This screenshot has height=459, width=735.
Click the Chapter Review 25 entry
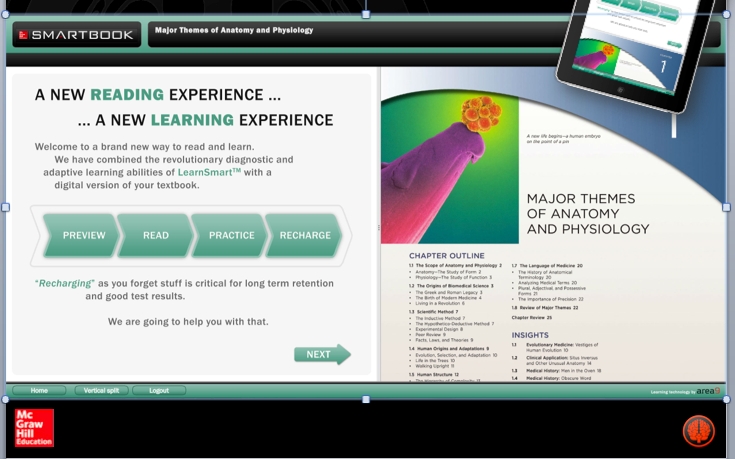[x=532, y=318]
